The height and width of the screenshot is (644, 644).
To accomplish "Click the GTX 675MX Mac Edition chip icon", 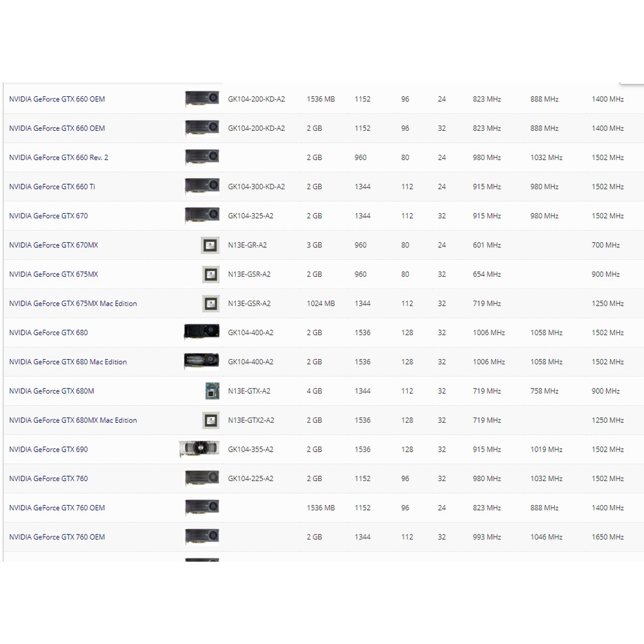I will [x=211, y=304].
